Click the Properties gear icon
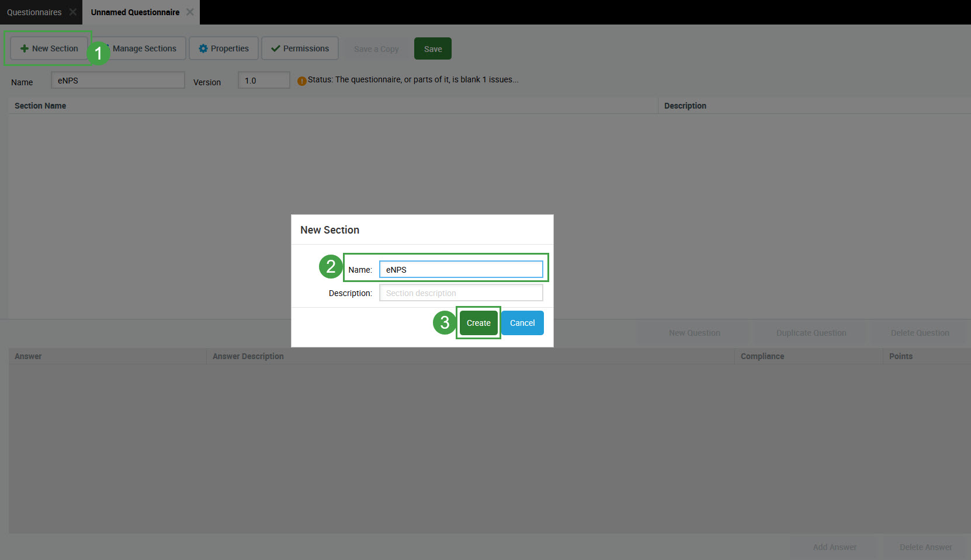Image resolution: width=971 pixels, height=560 pixels. (203, 48)
